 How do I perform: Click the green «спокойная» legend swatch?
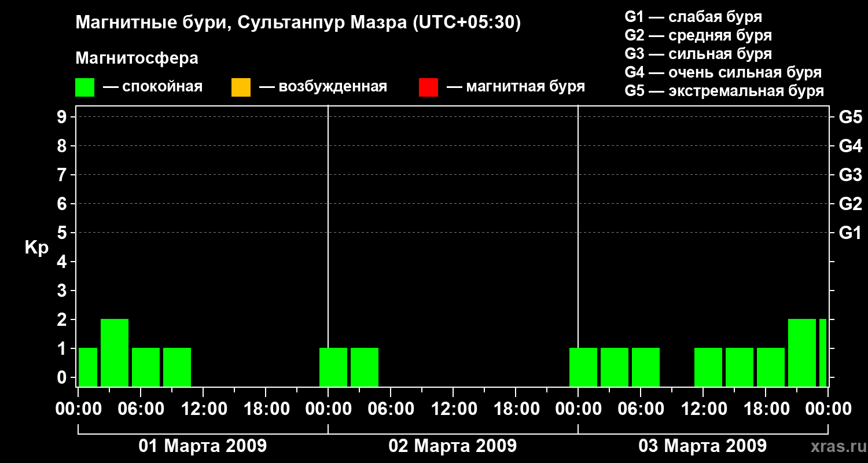(84, 87)
